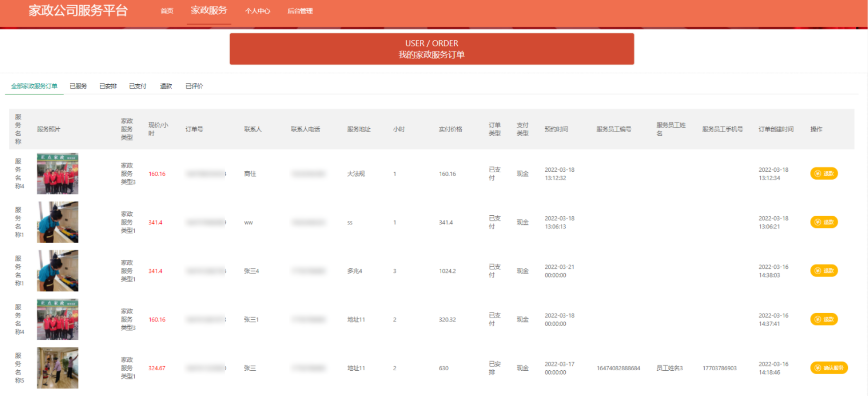Click the 服务员工手机号 column header

722,129
